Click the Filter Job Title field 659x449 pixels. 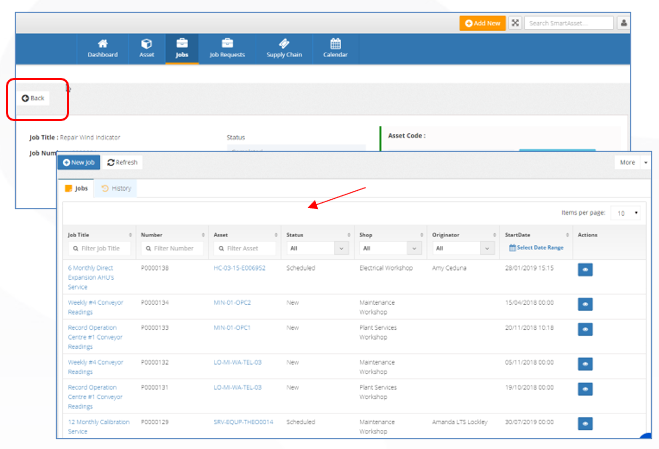(x=100, y=248)
